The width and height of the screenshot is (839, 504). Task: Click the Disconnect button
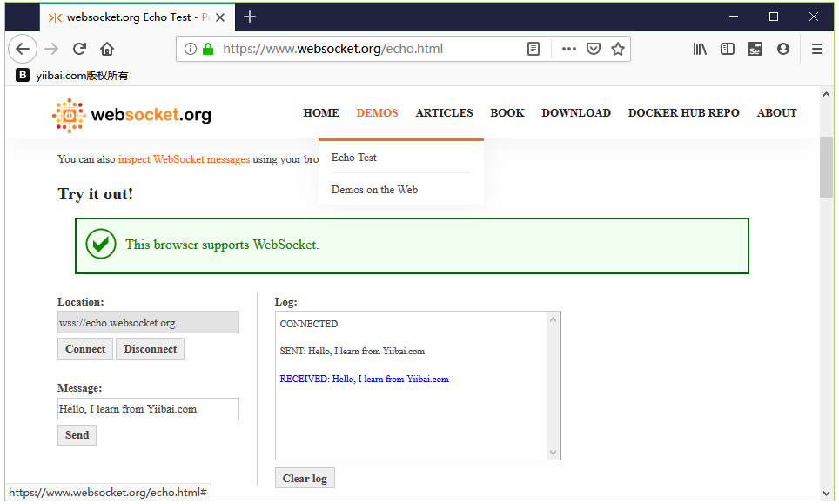150,349
